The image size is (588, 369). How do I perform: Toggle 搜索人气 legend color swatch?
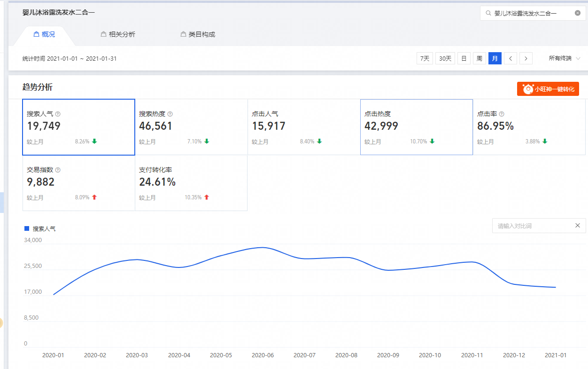tap(27, 228)
